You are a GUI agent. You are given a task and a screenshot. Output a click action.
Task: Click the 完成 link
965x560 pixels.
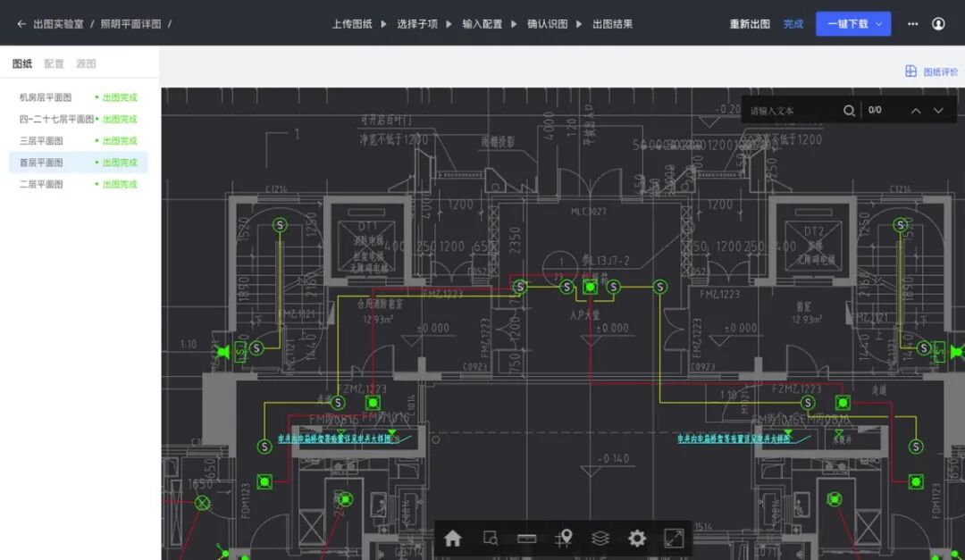point(793,24)
